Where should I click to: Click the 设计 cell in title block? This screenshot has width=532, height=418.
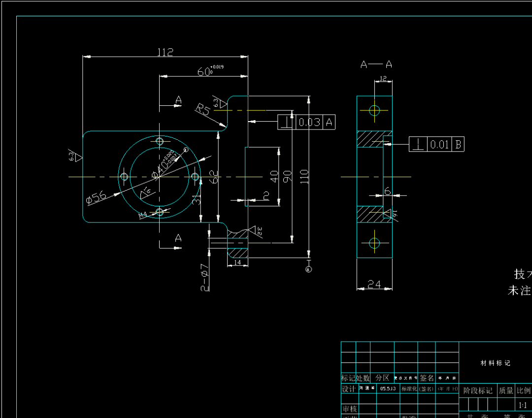(x=349, y=389)
